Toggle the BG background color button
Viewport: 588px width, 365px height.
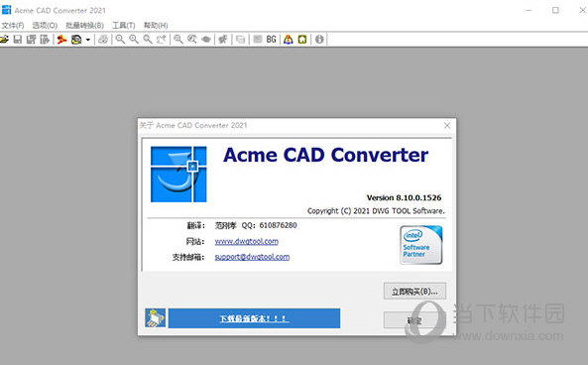[x=271, y=39]
